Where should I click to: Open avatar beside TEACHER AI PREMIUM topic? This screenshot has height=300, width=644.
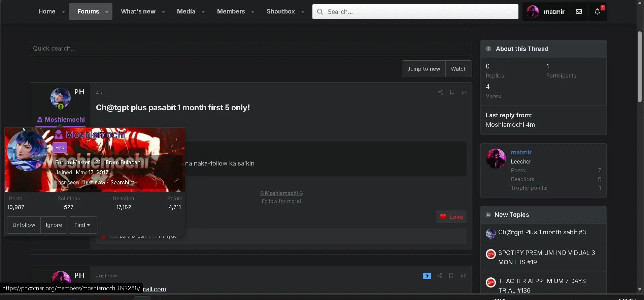point(490,282)
